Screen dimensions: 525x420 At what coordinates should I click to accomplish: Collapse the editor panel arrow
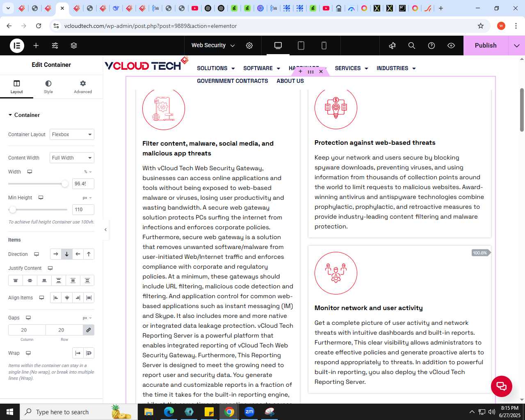[105, 230]
